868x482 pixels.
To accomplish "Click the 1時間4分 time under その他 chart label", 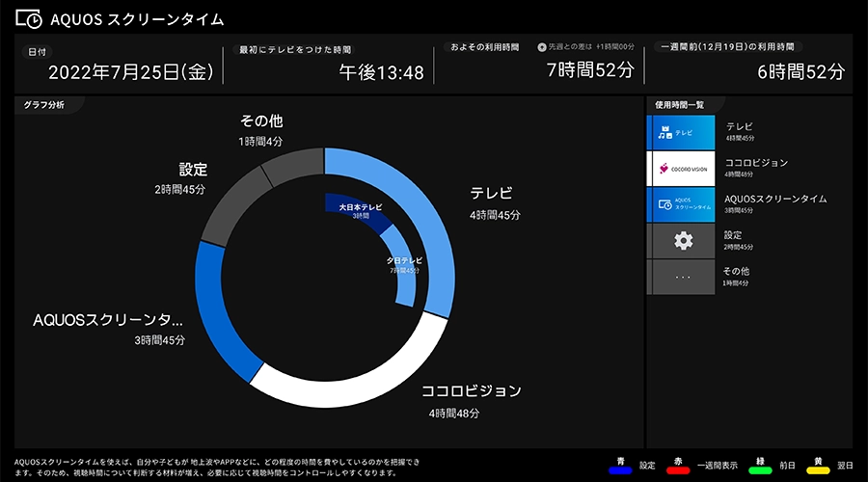I will pos(260,142).
